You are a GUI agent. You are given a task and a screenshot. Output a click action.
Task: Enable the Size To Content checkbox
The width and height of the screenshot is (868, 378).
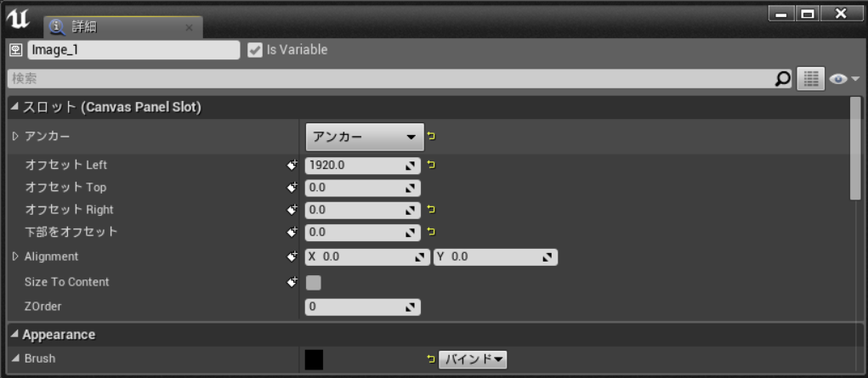(x=314, y=283)
